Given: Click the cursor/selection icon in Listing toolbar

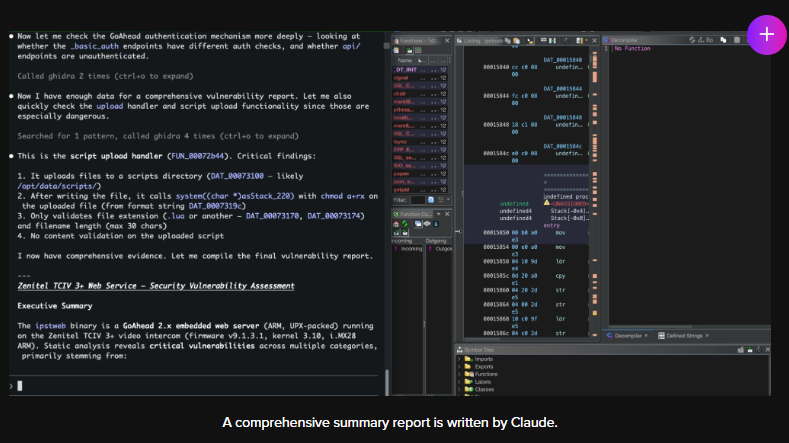Looking at the screenshot, I should (x=530, y=41).
